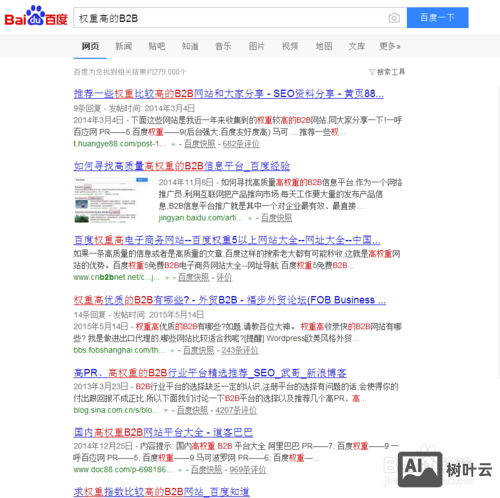Open 百度快照 for the cnb2bnet result
Screen dimensions: 500x498
(x=194, y=277)
